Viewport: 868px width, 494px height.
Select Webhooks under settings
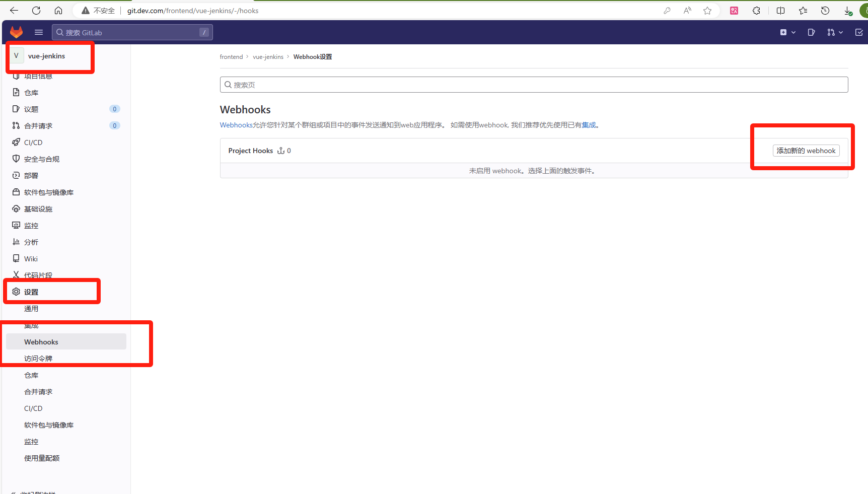pyautogui.click(x=66, y=342)
